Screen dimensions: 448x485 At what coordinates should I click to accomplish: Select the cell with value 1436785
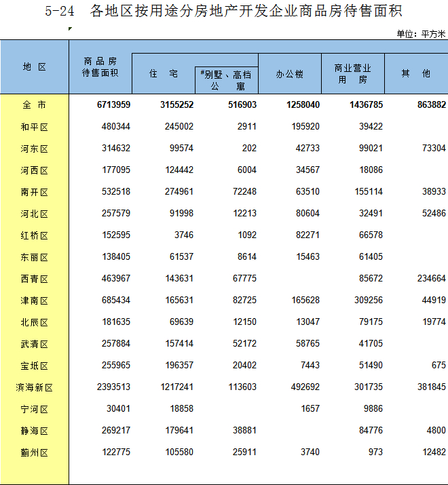click(x=367, y=104)
